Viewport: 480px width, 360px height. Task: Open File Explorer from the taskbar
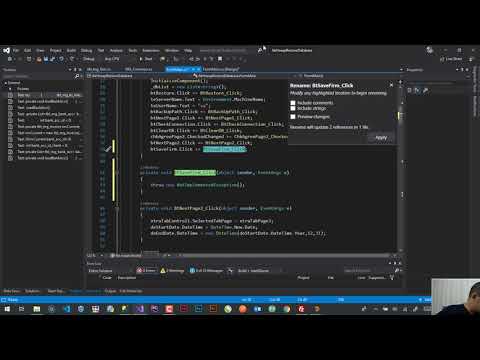click(x=36, y=309)
